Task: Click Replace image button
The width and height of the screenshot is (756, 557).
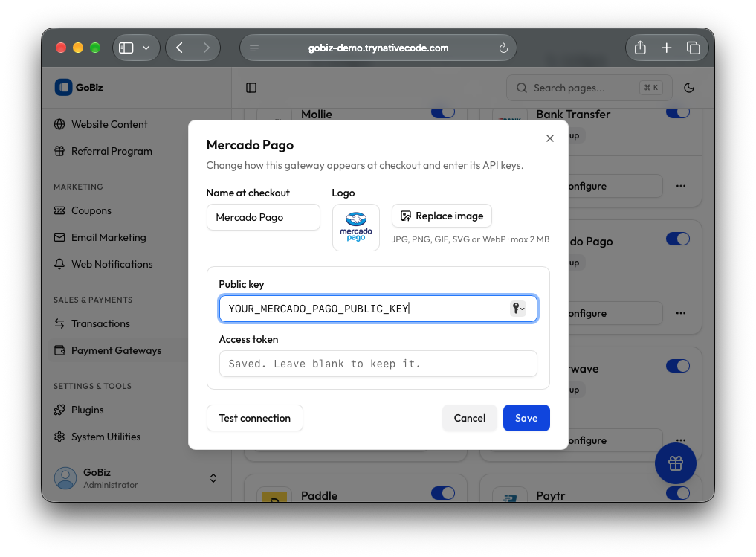Action: [x=442, y=216]
